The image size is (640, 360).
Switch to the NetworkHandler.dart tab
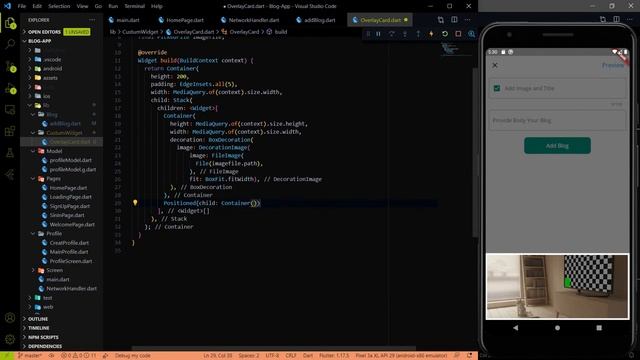click(250, 20)
